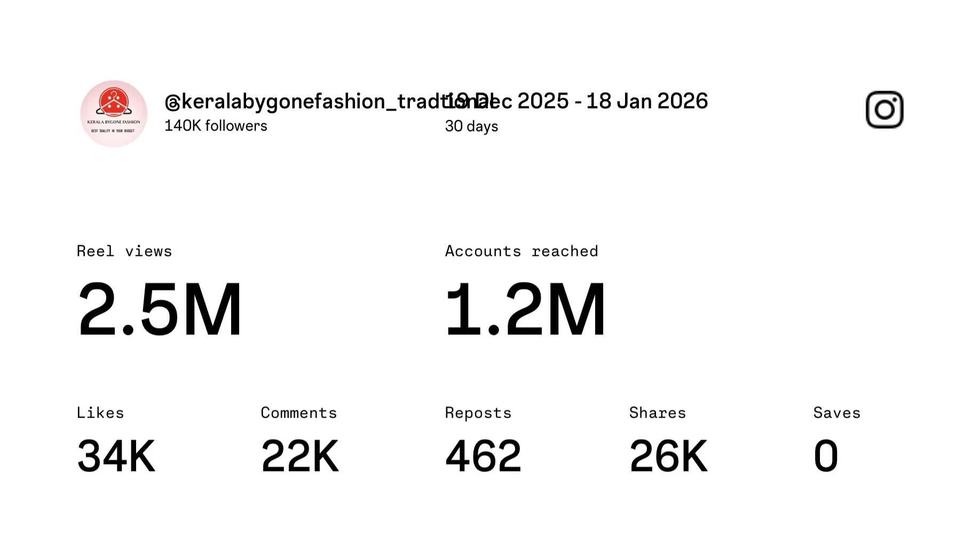The height and width of the screenshot is (551, 980).
Task: Click the 34K likes value
Action: [116, 456]
